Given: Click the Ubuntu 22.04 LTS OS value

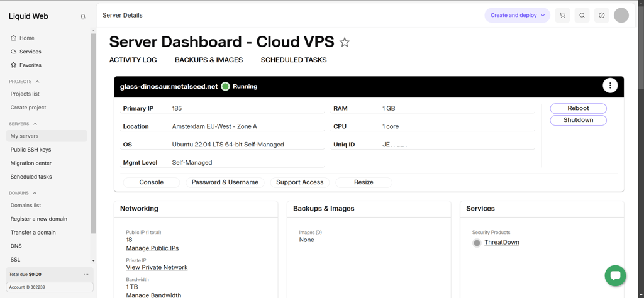Looking at the screenshot, I should tap(228, 145).
